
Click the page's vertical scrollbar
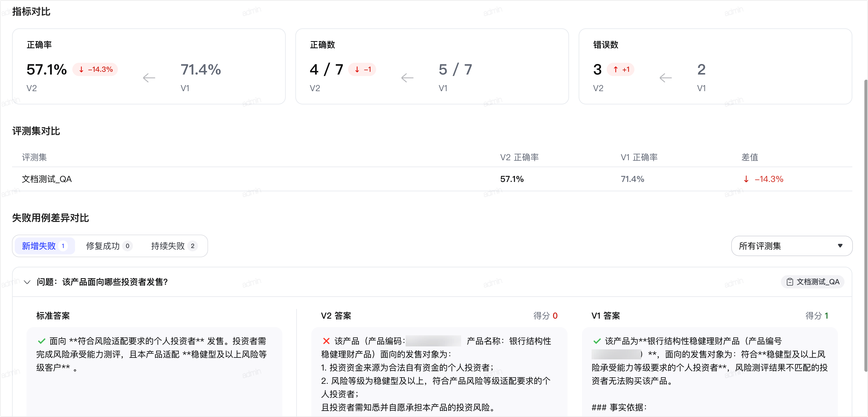pos(865,225)
